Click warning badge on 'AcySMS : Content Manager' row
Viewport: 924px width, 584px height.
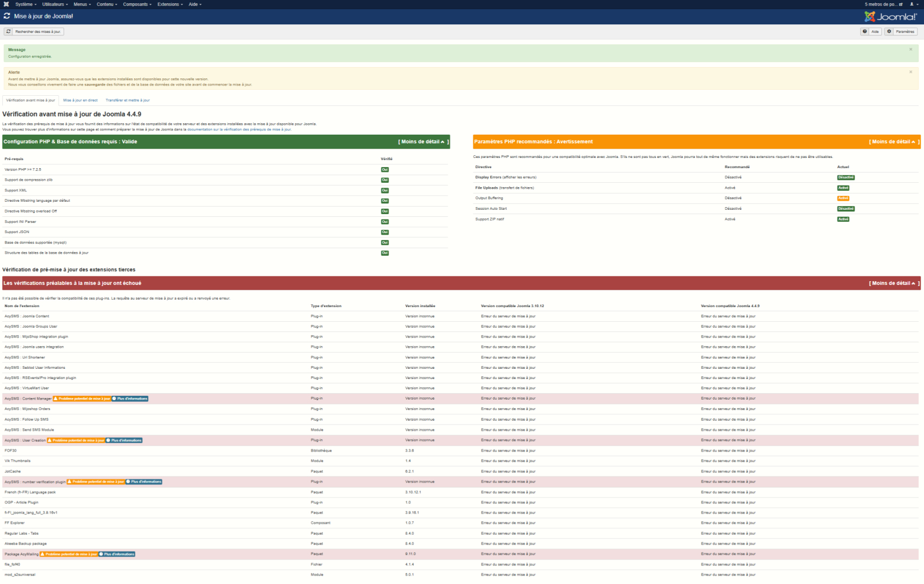coord(82,399)
